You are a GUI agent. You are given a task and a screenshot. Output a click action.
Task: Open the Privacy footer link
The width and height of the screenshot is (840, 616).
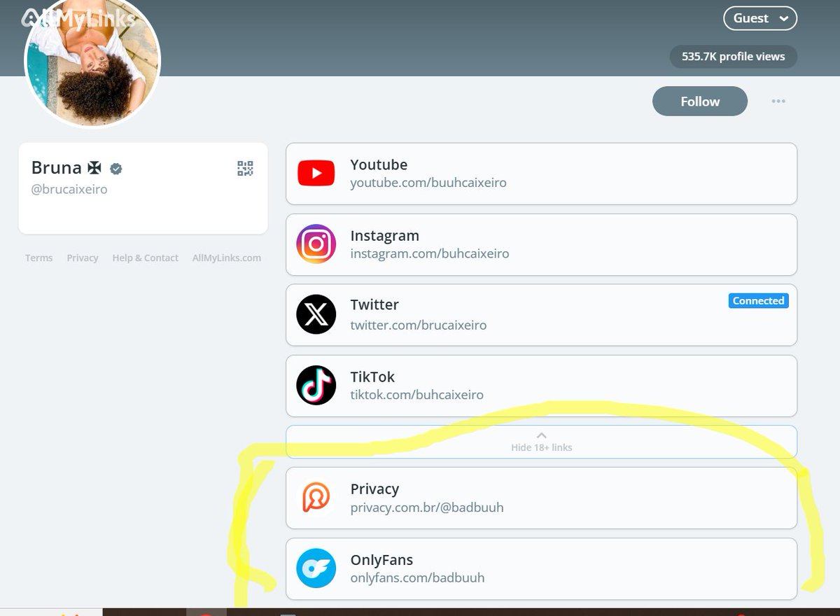pyautogui.click(x=83, y=258)
